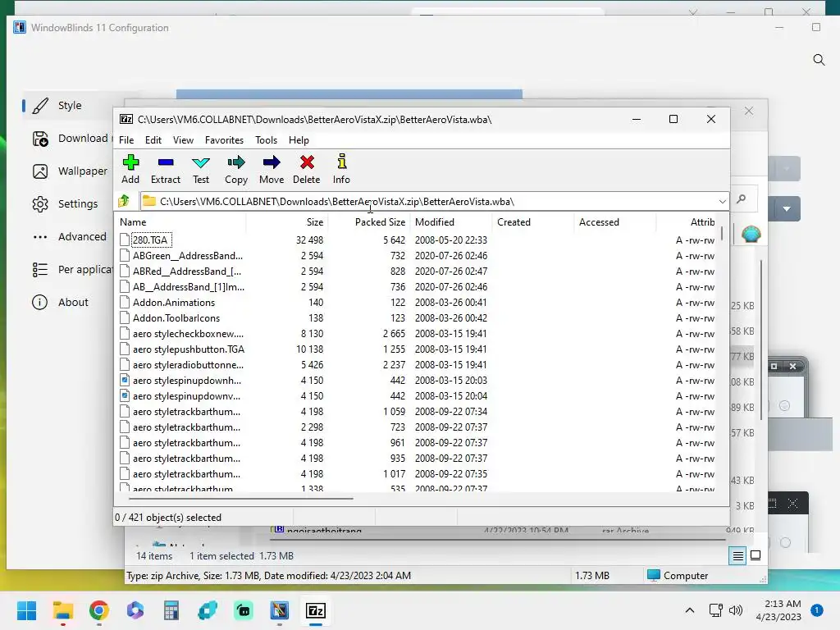This screenshot has height=630, width=840.
Task: Sort by the Size column header
Action: [287, 221]
